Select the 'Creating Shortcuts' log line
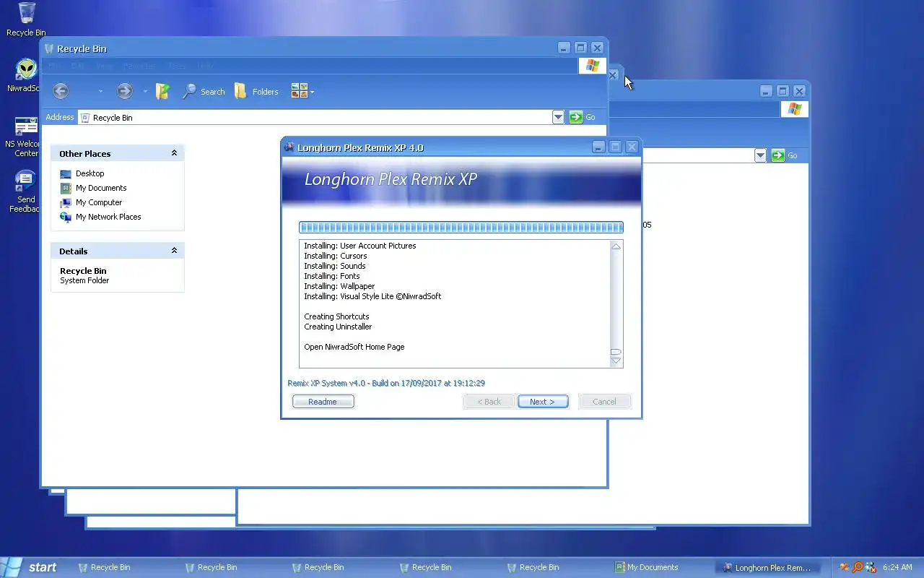The height and width of the screenshot is (578, 924). point(336,316)
